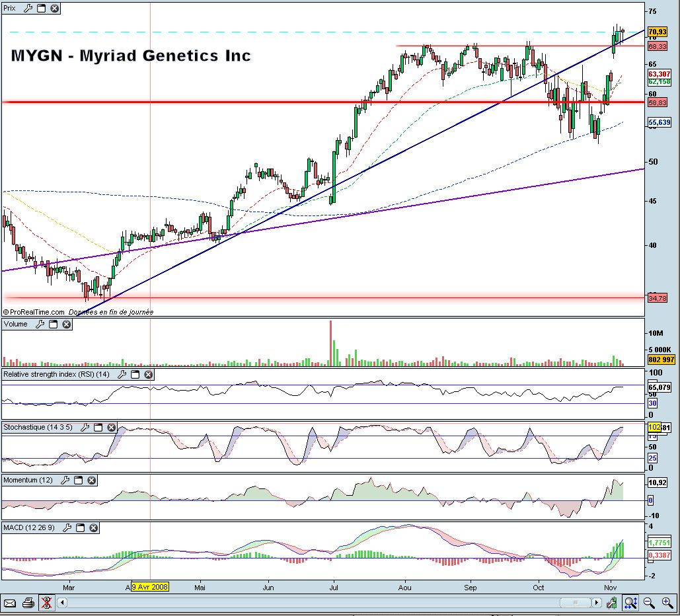Toggle the auto-fit zoom magnifier with arrows
Viewport: 680px width, 616px height.
[x=630, y=603]
